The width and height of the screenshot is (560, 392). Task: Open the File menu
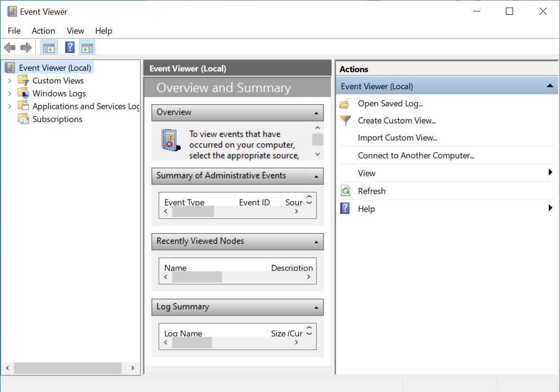tap(14, 31)
